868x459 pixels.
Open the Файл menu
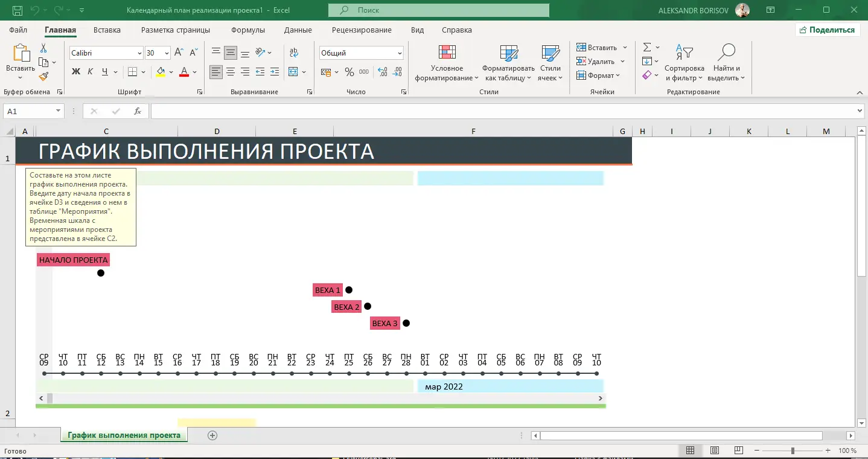point(18,30)
